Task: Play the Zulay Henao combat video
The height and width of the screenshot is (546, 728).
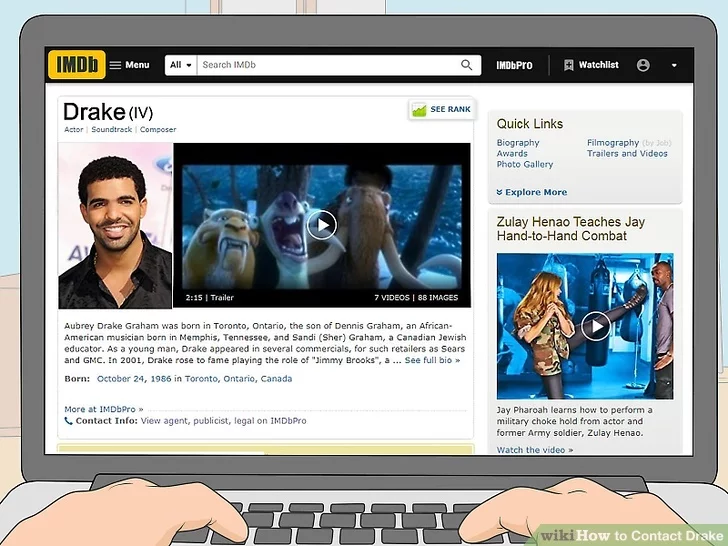Action: pyautogui.click(x=596, y=326)
